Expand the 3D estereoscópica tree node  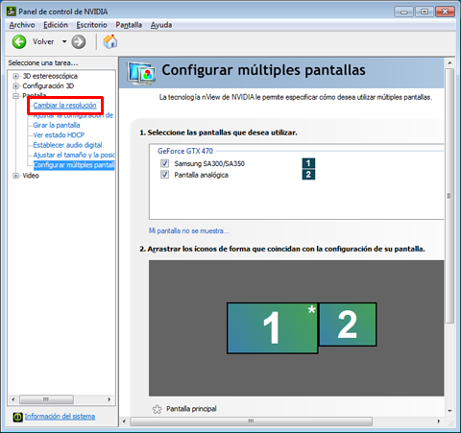point(16,76)
